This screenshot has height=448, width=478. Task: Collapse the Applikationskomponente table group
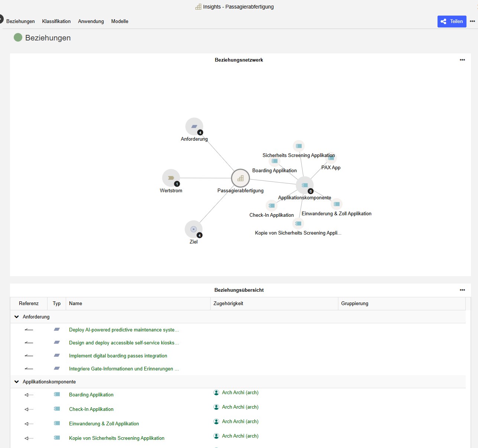[x=17, y=382]
